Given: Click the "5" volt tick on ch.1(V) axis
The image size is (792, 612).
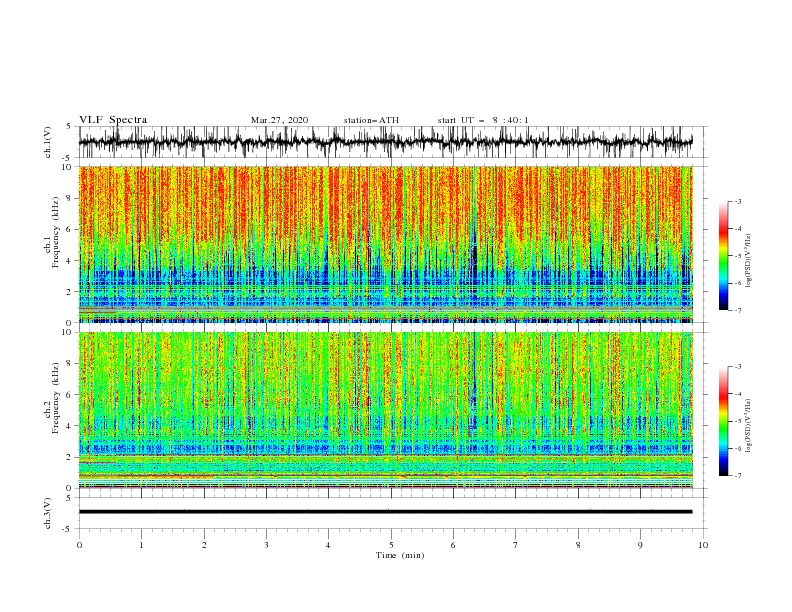Looking at the screenshot, I should click(x=69, y=126).
